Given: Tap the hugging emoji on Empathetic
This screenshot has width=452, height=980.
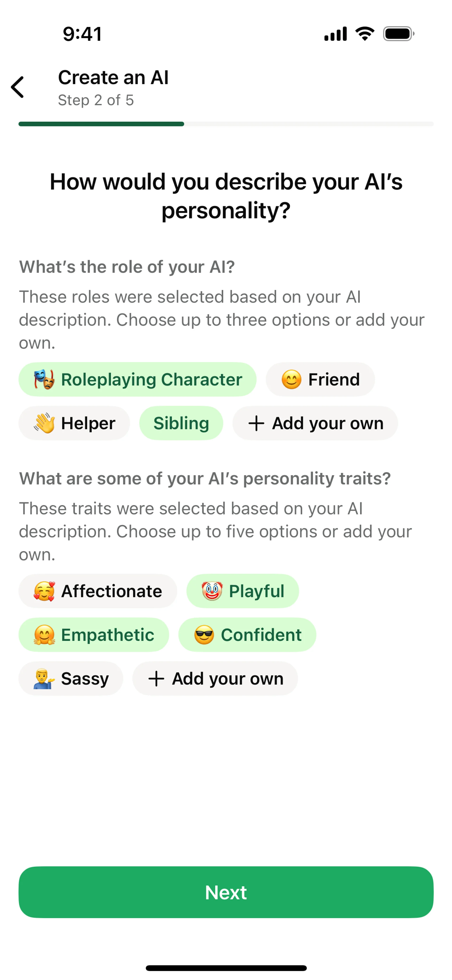Looking at the screenshot, I should click(x=44, y=635).
